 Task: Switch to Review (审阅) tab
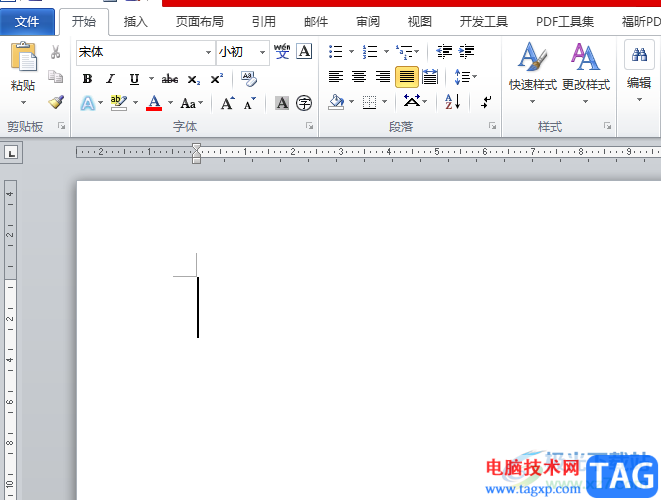368,22
